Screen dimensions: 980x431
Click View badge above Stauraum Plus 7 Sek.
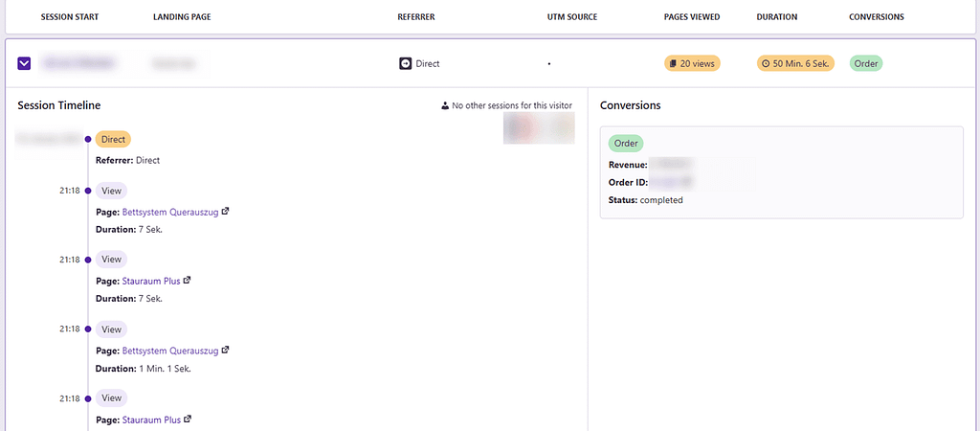pos(111,260)
